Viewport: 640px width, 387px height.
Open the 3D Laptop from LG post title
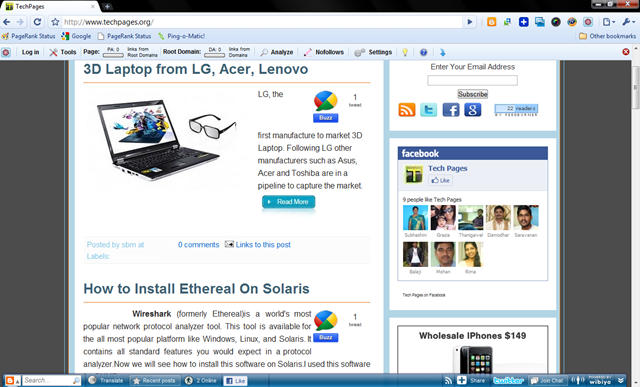pos(196,69)
